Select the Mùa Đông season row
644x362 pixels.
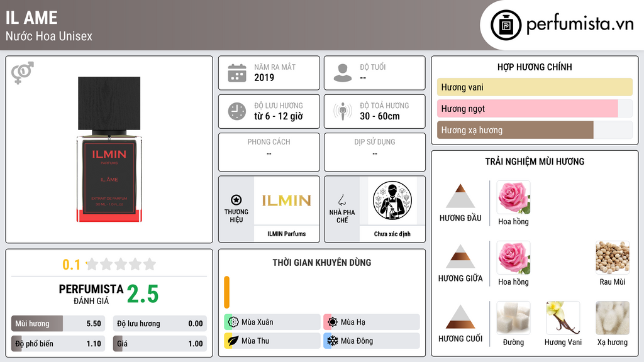tap(372, 341)
